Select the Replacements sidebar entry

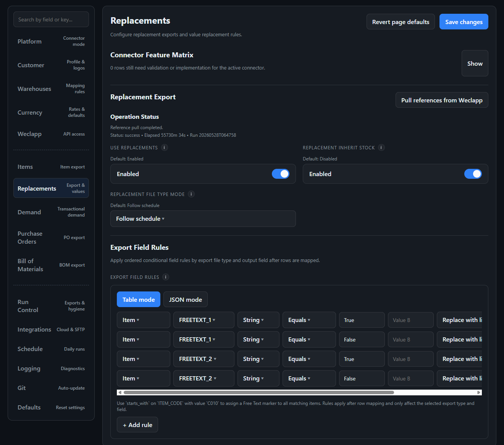point(51,188)
